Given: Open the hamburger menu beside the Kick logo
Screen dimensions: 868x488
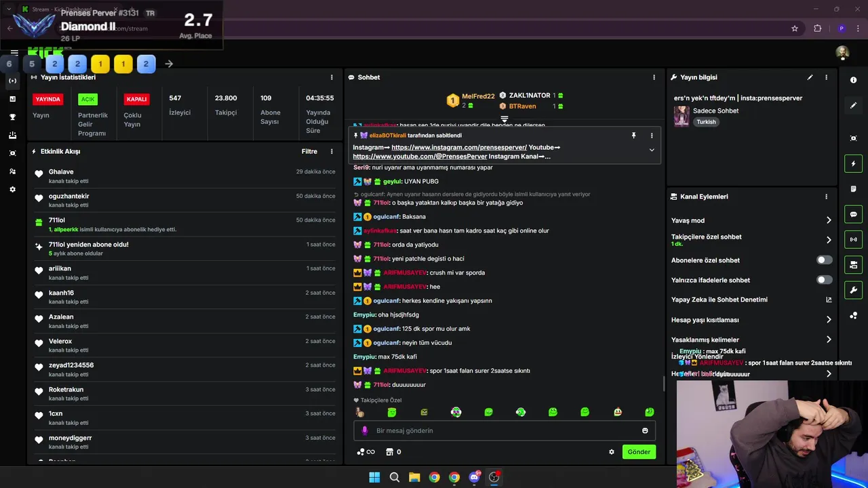Looking at the screenshot, I should 14,52.
